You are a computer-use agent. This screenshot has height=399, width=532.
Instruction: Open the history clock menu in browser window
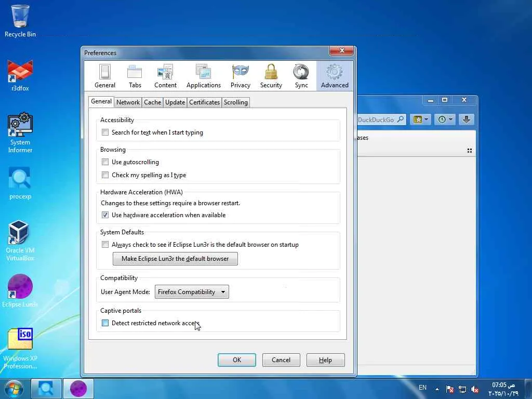(445, 119)
